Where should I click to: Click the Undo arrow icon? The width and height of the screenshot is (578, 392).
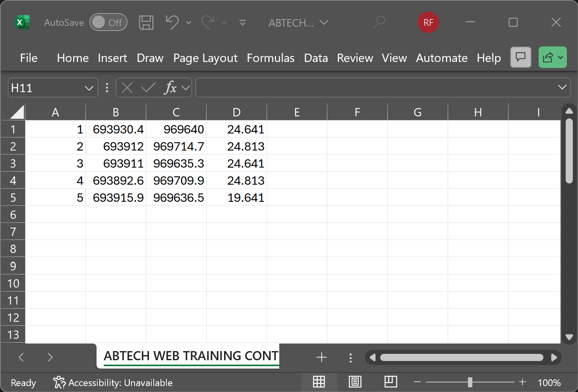(172, 23)
